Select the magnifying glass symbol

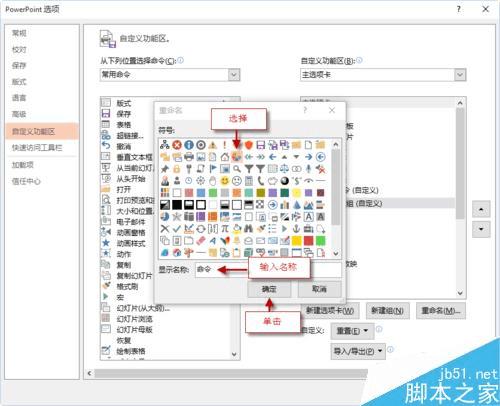pos(237,169)
